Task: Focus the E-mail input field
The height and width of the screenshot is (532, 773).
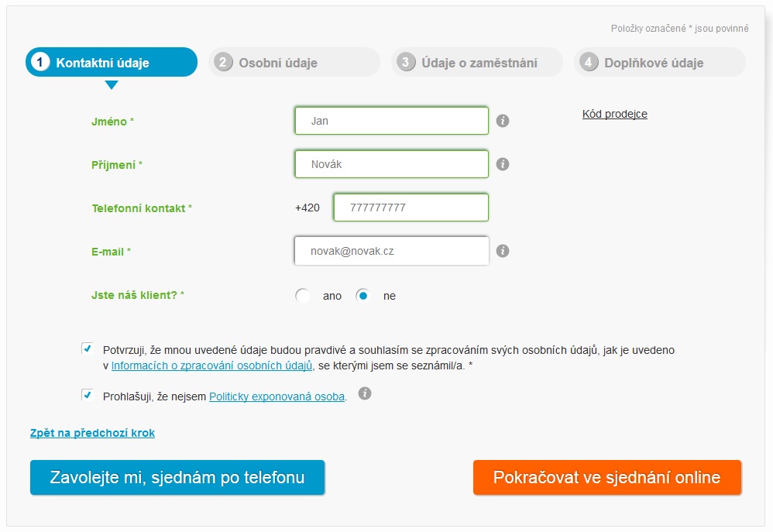Action: click(391, 251)
